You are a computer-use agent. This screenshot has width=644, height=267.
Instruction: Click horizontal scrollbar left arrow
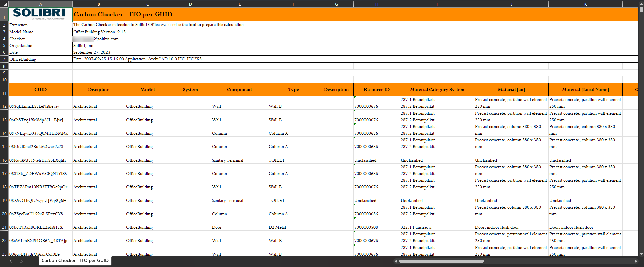[x=396, y=261]
